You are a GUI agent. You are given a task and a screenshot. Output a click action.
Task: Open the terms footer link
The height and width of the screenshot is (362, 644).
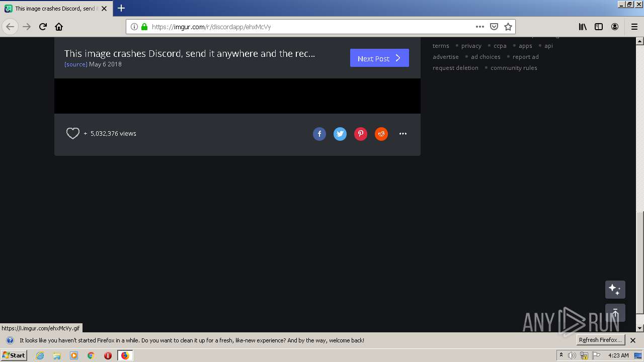click(441, 46)
